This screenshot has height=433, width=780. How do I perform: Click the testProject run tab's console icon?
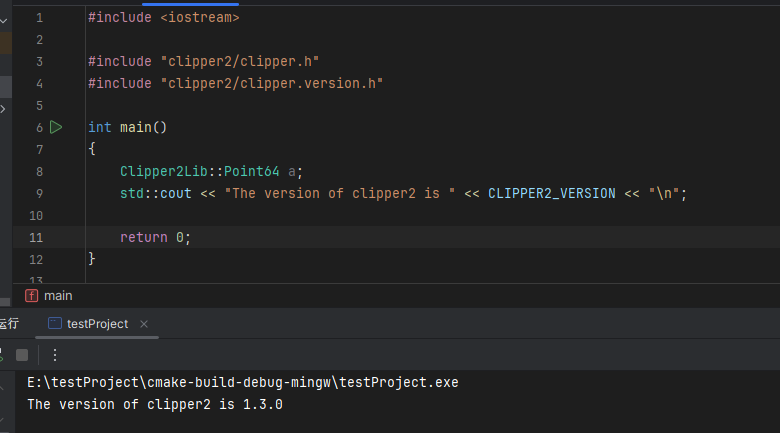point(54,324)
